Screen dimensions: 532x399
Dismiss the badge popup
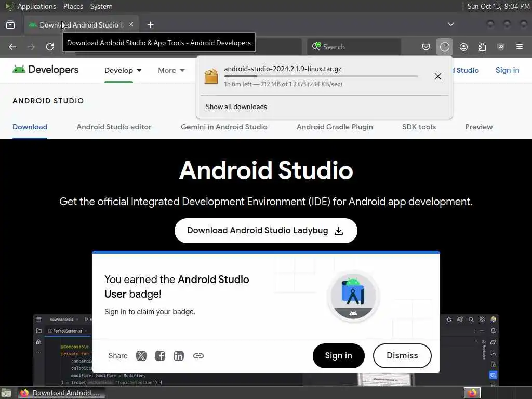(402, 355)
